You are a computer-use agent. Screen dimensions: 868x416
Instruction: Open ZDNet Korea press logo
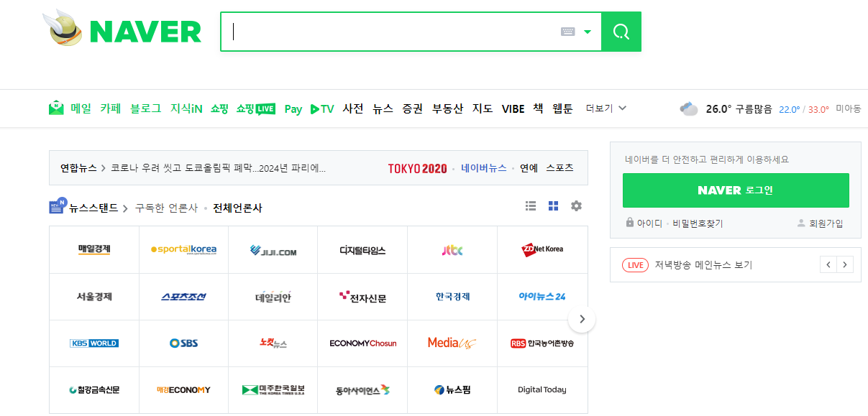click(542, 249)
